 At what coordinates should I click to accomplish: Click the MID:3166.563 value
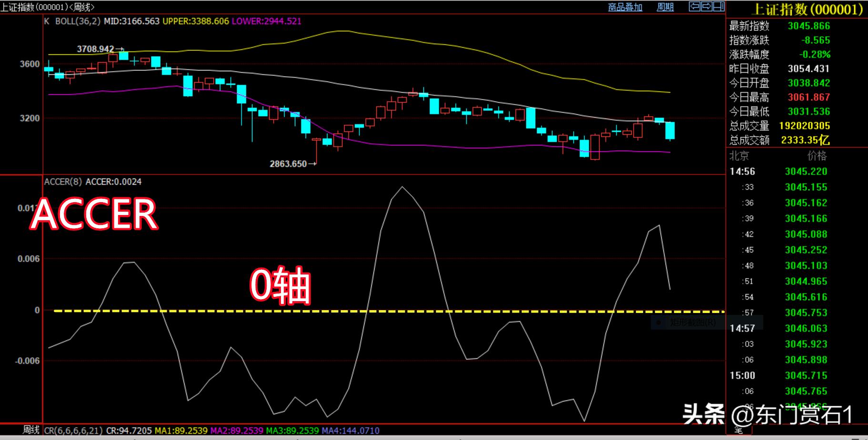coord(132,21)
